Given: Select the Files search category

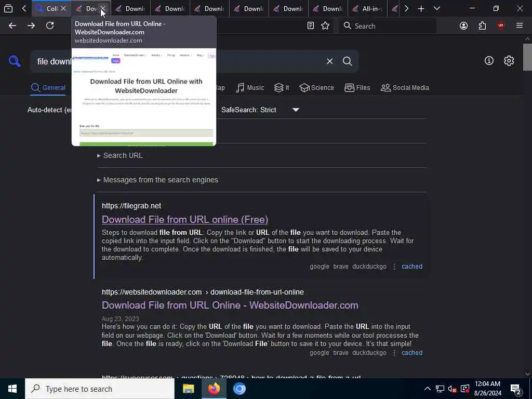Looking at the screenshot, I should coord(357,87).
